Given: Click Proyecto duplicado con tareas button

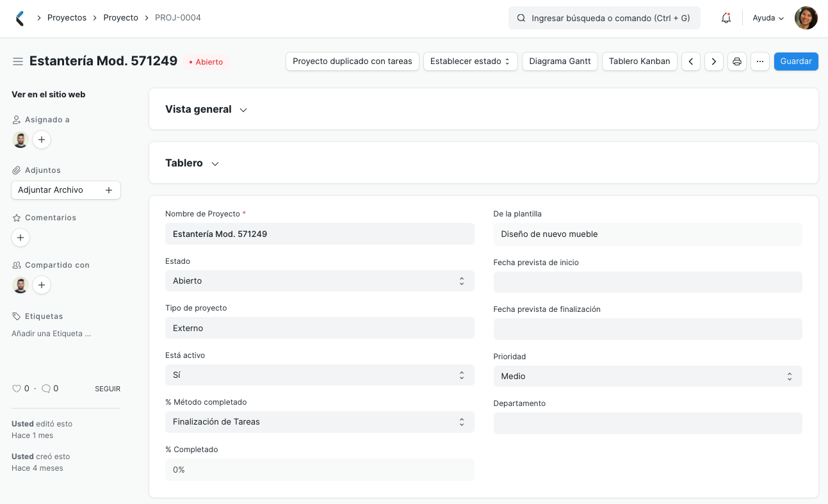Looking at the screenshot, I should pos(352,61).
